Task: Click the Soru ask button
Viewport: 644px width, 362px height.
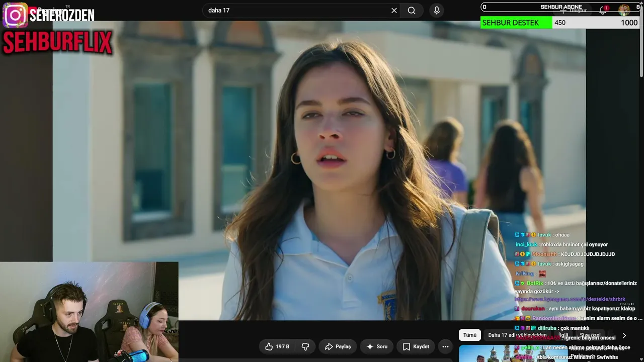Action: (376, 346)
